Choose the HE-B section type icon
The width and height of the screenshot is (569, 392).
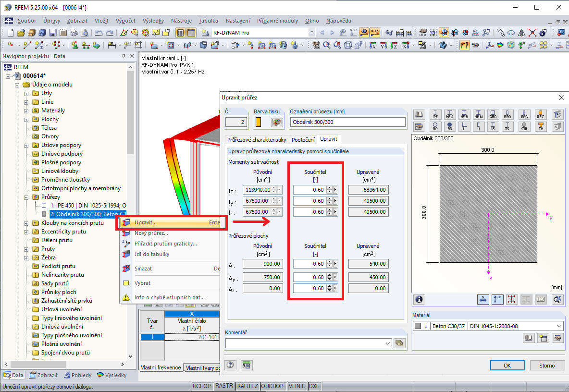464,115
